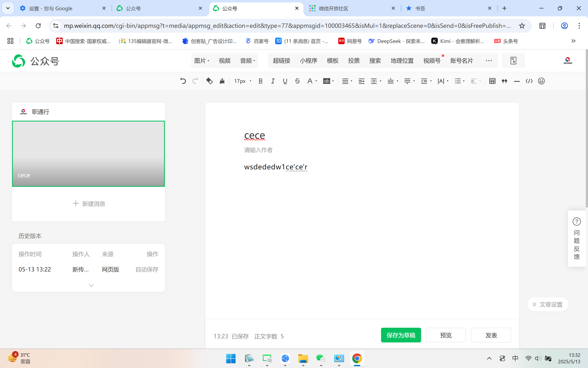Insert a horizontal divider line
This screenshot has height=368, width=588.
pyautogui.click(x=517, y=81)
